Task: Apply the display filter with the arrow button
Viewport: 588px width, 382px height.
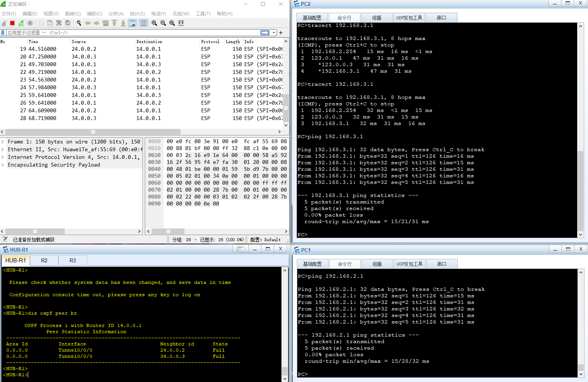Action: (265, 33)
